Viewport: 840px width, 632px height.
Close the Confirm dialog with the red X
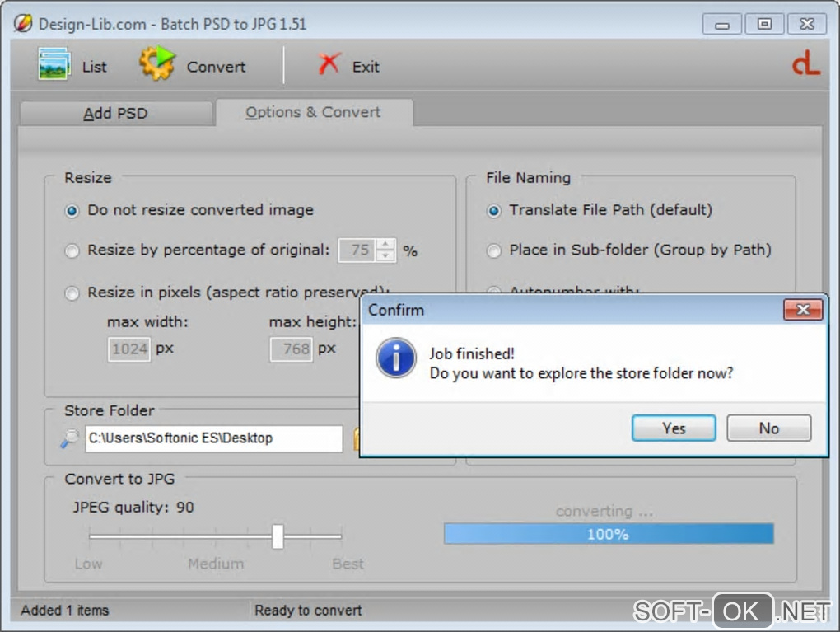(x=802, y=309)
